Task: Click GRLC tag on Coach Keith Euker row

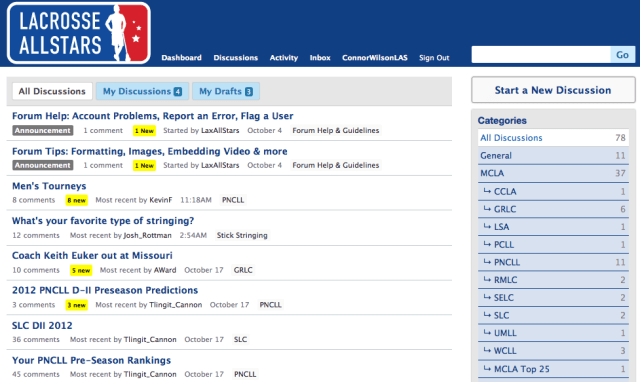Action: [243, 270]
